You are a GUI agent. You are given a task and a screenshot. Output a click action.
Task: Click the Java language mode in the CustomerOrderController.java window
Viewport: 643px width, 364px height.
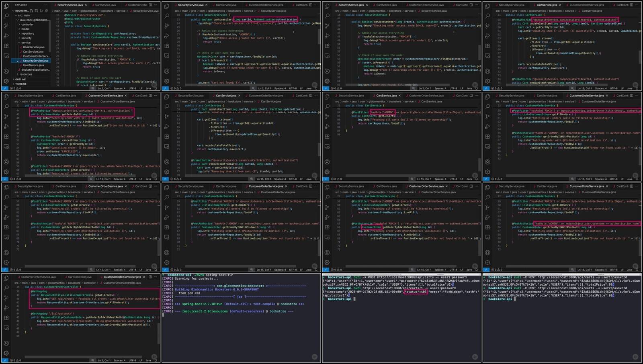(x=148, y=360)
